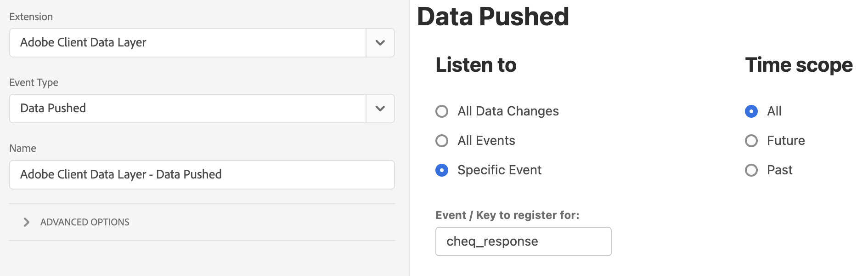
Task: Click the Extension field label
Action: click(31, 17)
